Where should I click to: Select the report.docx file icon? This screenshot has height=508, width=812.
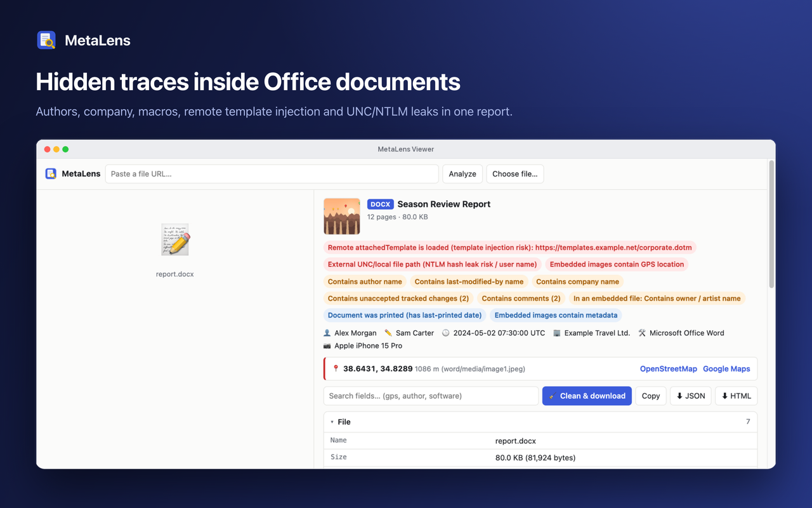click(x=175, y=239)
